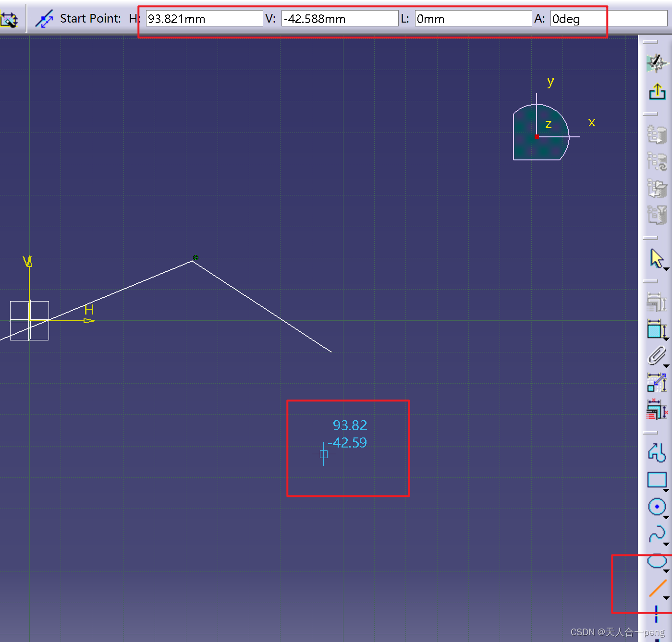Click the H field showing 93.821mm
The width and height of the screenshot is (672, 642).
coord(204,19)
